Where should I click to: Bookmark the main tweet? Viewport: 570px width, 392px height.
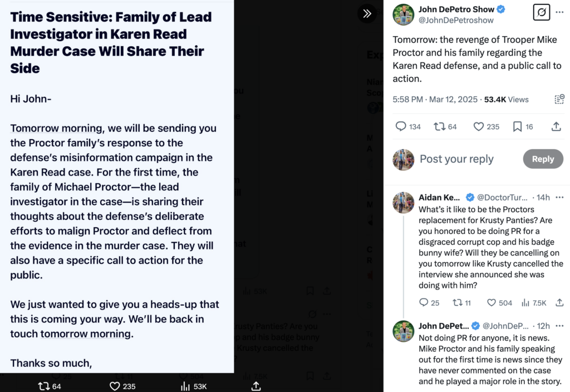click(x=518, y=126)
